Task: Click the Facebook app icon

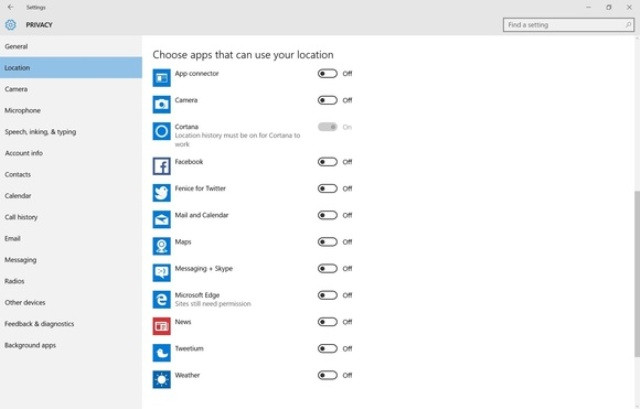Action: [x=162, y=166]
